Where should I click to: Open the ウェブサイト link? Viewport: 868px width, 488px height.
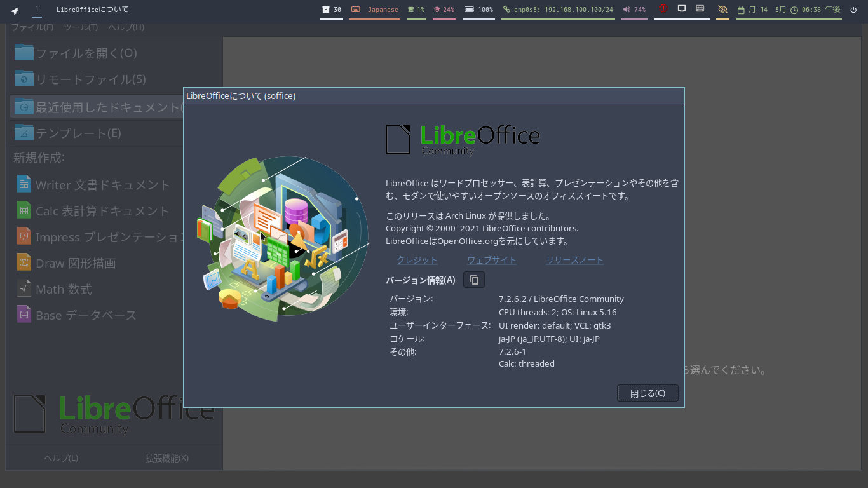point(492,260)
